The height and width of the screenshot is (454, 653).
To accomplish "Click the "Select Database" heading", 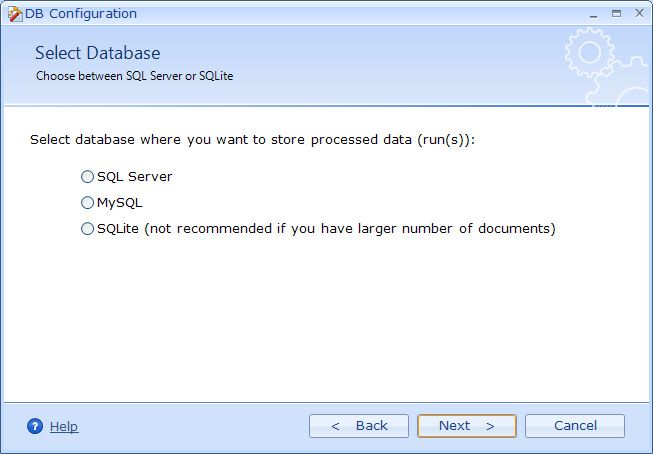I will click(x=97, y=53).
